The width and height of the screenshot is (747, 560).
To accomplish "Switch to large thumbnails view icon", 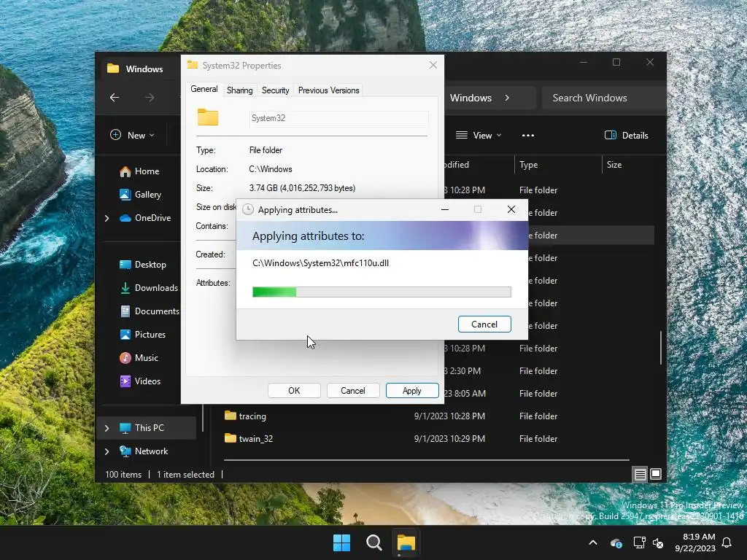I will [656, 474].
